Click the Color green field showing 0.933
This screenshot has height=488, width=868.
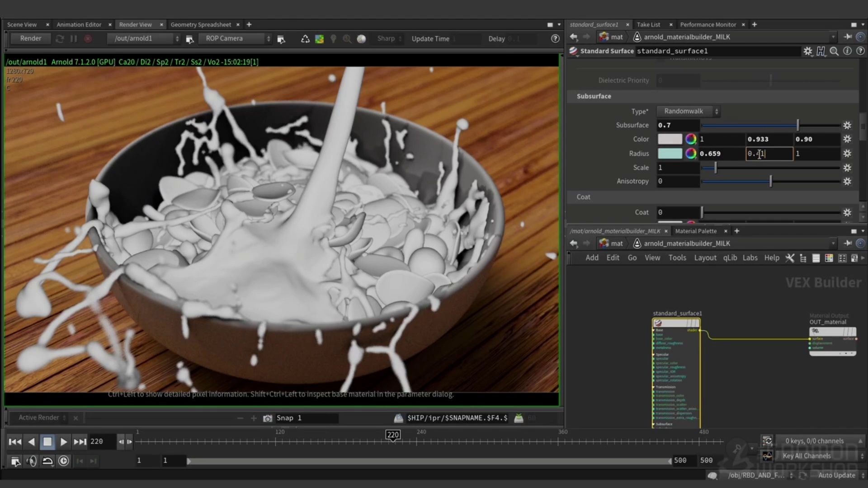click(769, 139)
